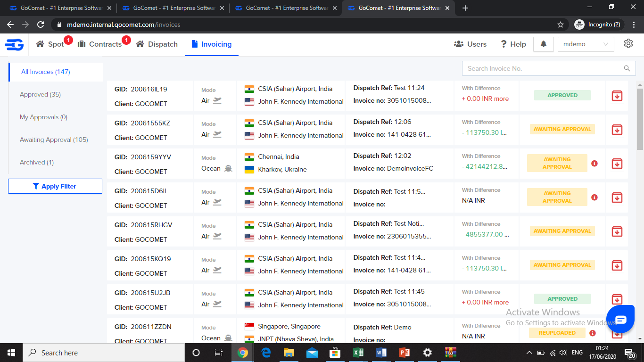Click red info icon for 200615D6IL
Screen dimensions: 644x362
[x=594, y=197]
